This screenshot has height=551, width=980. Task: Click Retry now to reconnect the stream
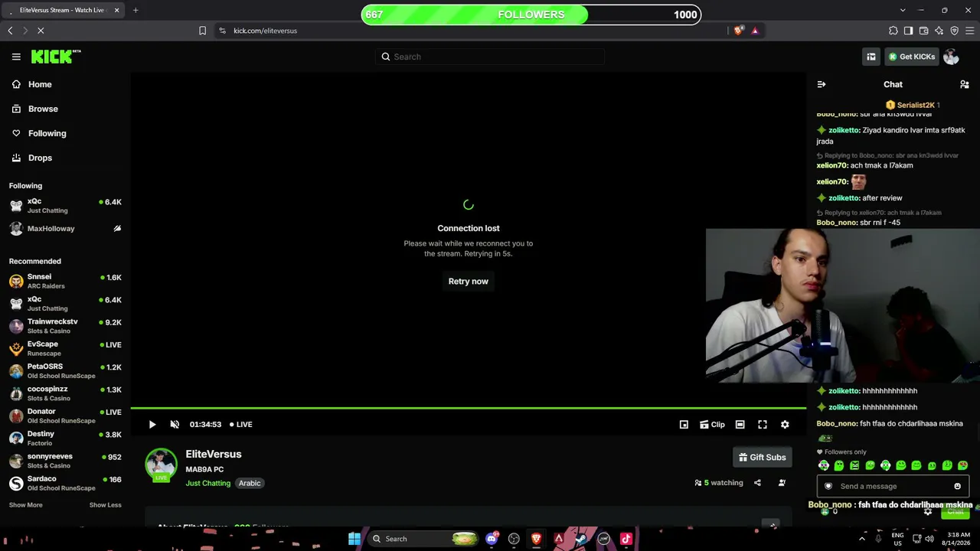468,281
